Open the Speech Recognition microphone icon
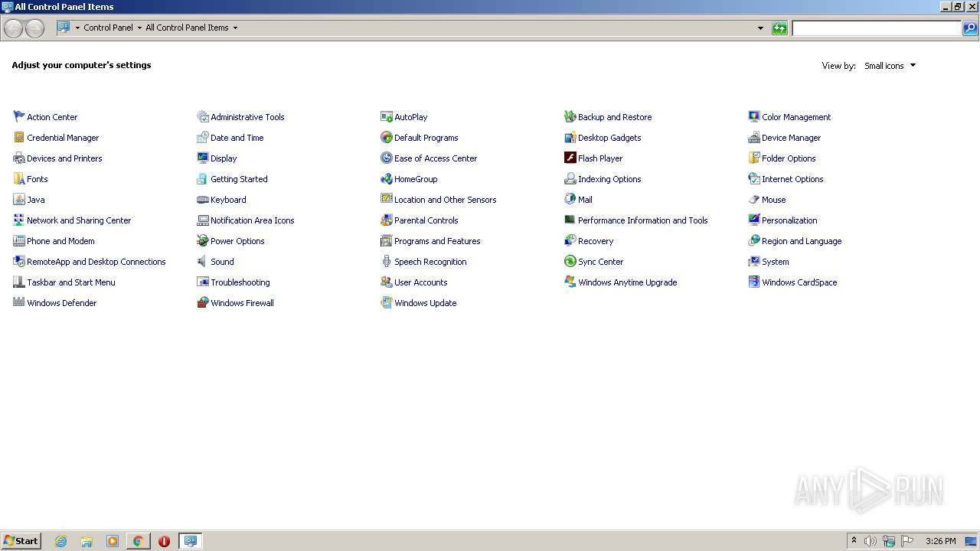The width and height of the screenshot is (980, 551). point(387,261)
